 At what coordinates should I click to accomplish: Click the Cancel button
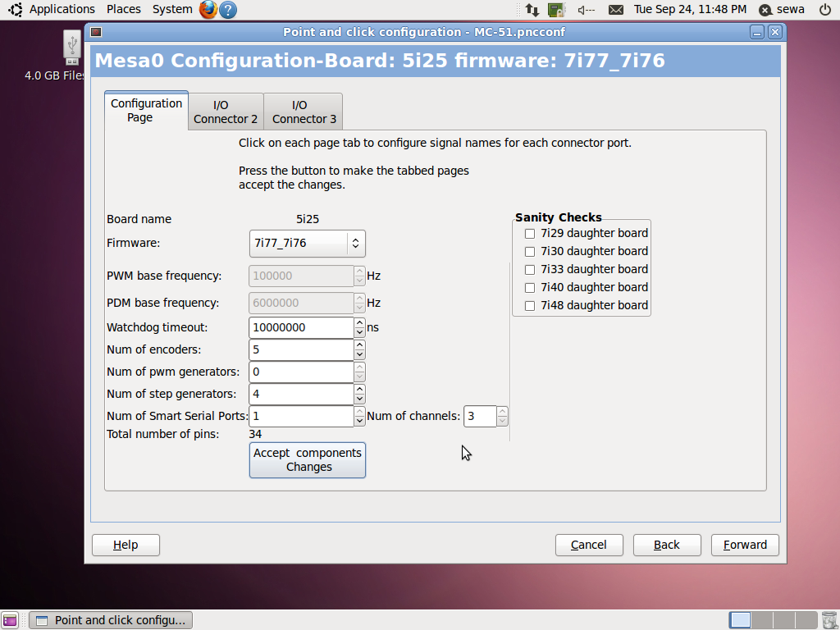589,545
